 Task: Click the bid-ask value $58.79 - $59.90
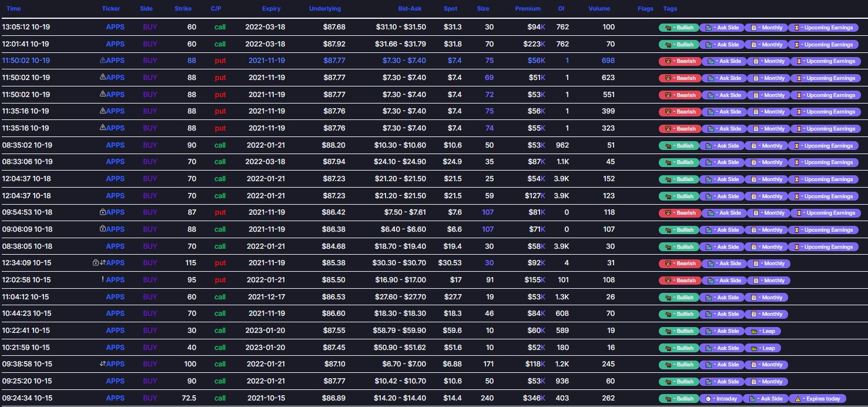pos(400,330)
